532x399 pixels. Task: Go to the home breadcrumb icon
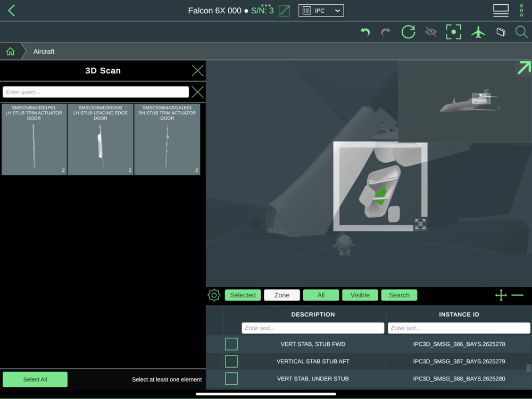point(11,52)
